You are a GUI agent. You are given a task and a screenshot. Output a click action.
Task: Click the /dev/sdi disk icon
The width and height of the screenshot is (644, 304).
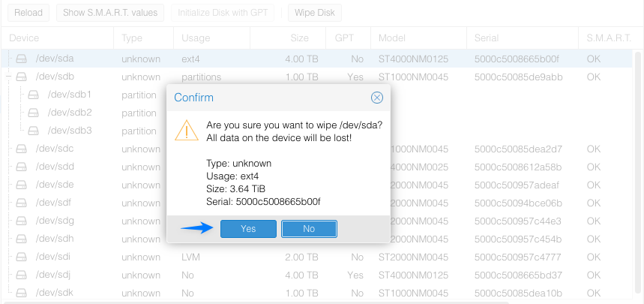click(21, 257)
